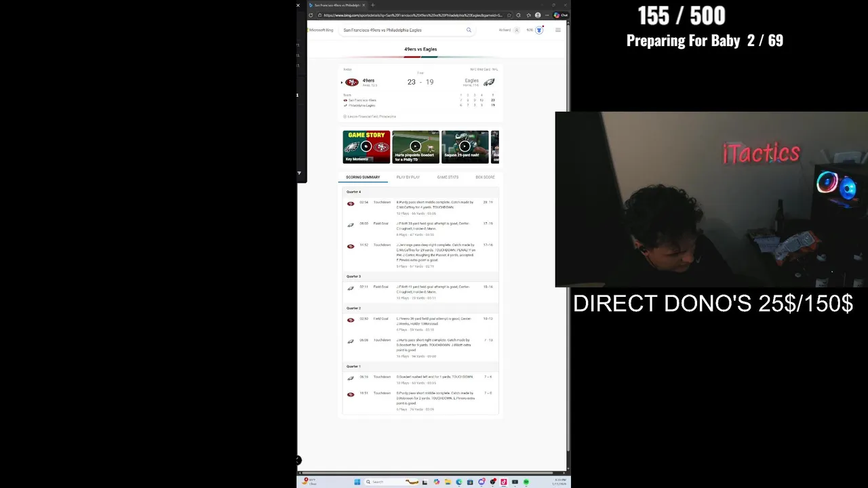Image resolution: width=868 pixels, height=488 pixels.
Task: Close the San Francisco 49ers browser tab
Action: (x=363, y=5)
